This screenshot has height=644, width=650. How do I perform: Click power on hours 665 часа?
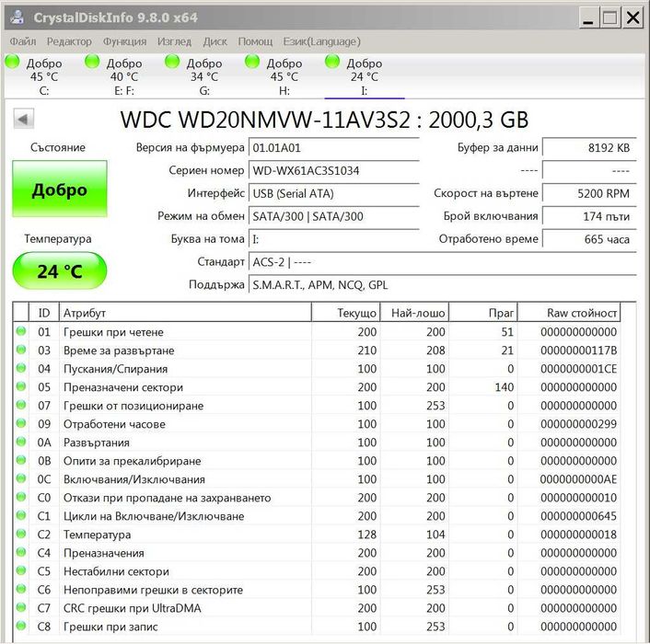point(589,239)
